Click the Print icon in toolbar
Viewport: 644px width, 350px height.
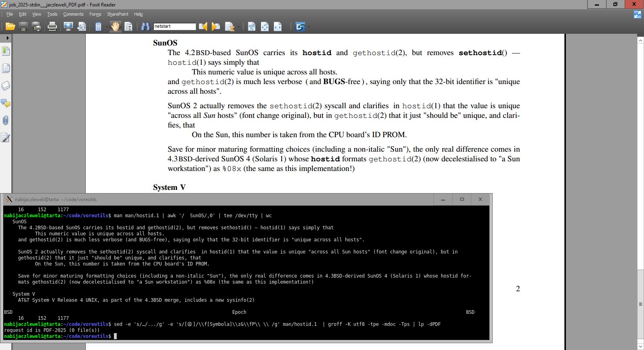[x=52, y=27]
